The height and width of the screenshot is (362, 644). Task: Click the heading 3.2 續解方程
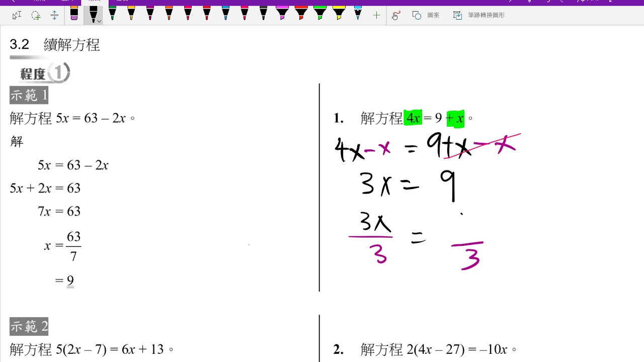[x=55, y=45]
